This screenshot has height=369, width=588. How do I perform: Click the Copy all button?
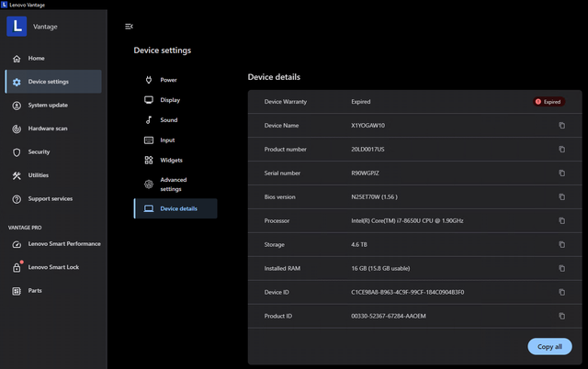(x=549, y=347)
